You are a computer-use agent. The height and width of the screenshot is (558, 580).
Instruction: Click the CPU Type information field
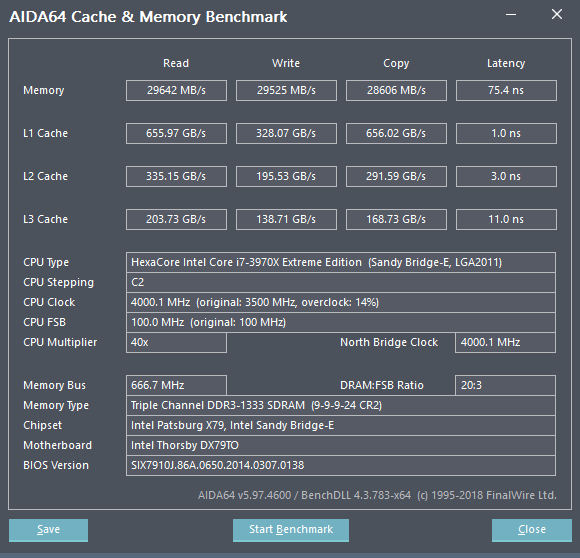pos(341,262)
